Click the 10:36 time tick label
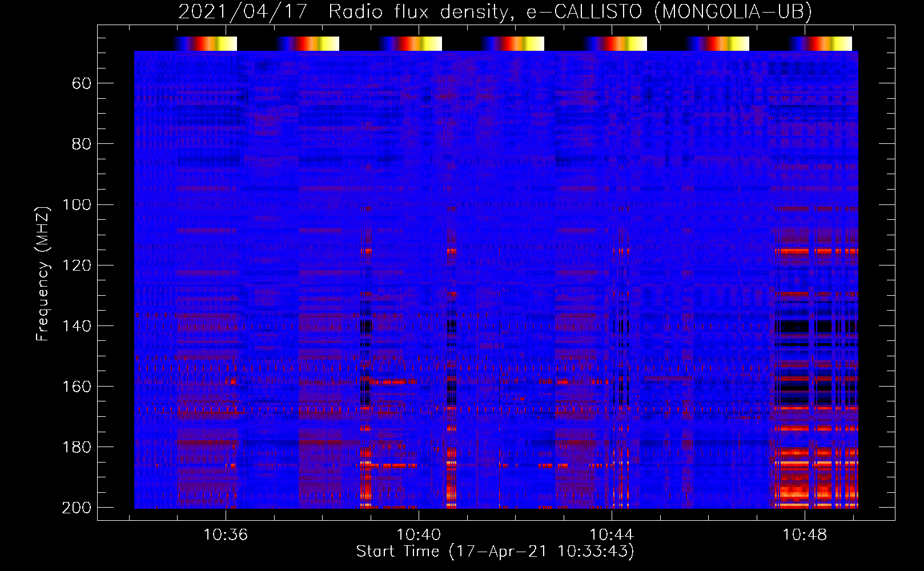The width and height of the screenshot is (924, 571). [x=226, y=535]
